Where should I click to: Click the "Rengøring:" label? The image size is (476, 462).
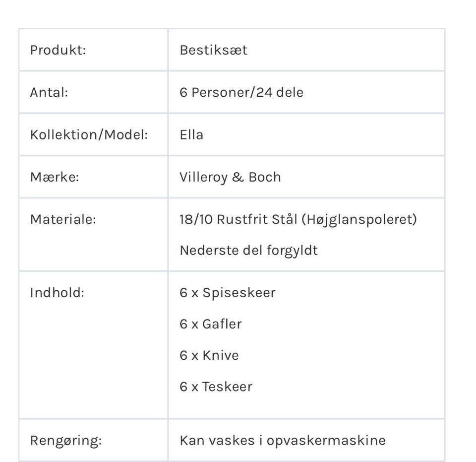(66, 440)
